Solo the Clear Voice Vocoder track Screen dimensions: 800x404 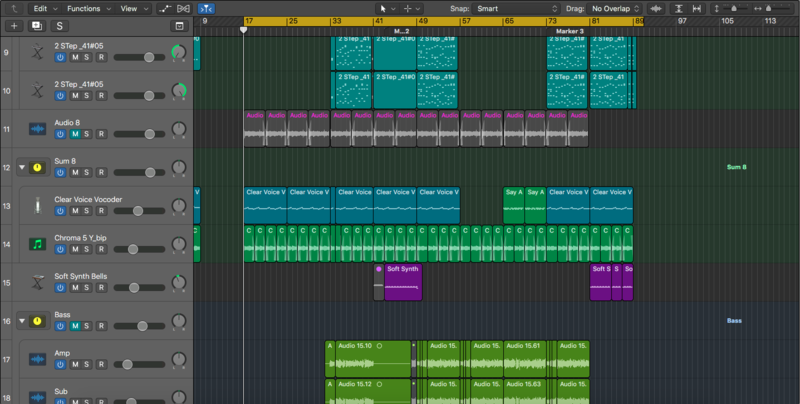87,211
